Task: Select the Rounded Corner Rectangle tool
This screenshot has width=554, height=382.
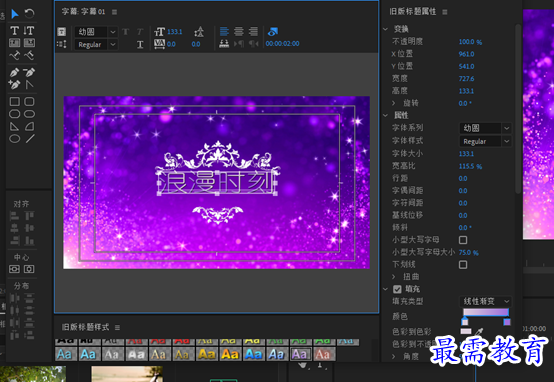Action: pos(29,102)
